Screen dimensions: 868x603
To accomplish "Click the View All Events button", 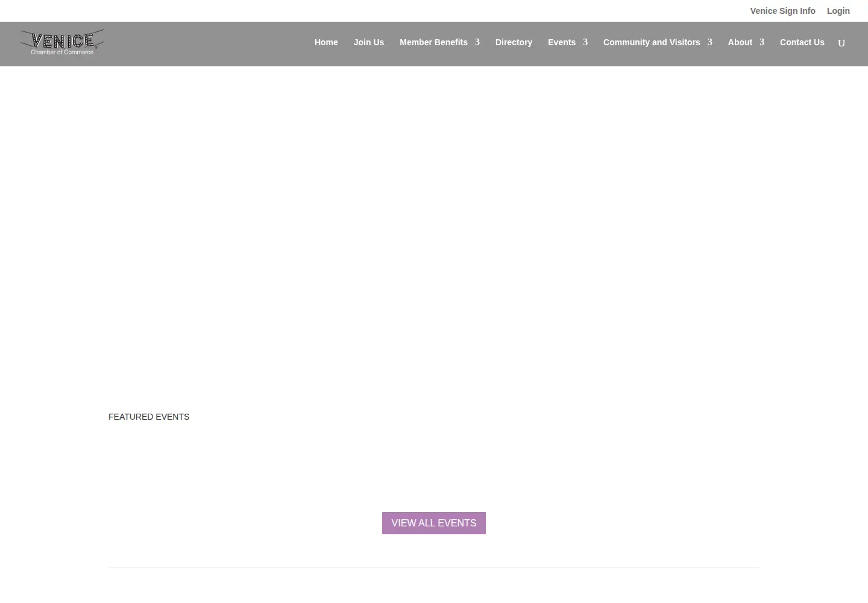I will coord(434,523).
